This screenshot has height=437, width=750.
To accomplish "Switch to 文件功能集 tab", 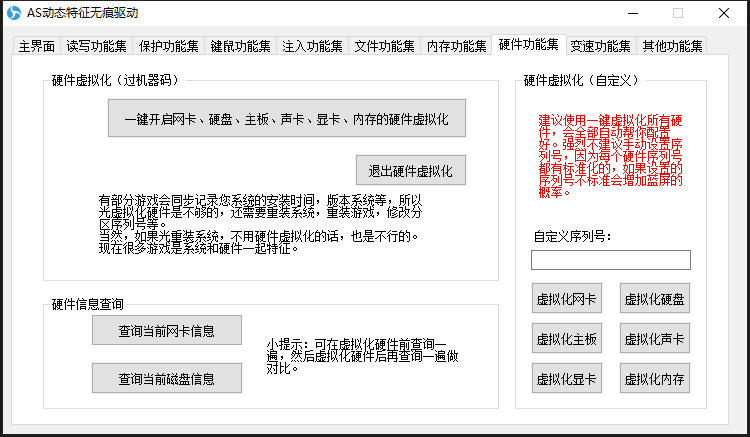I will 384,46.
